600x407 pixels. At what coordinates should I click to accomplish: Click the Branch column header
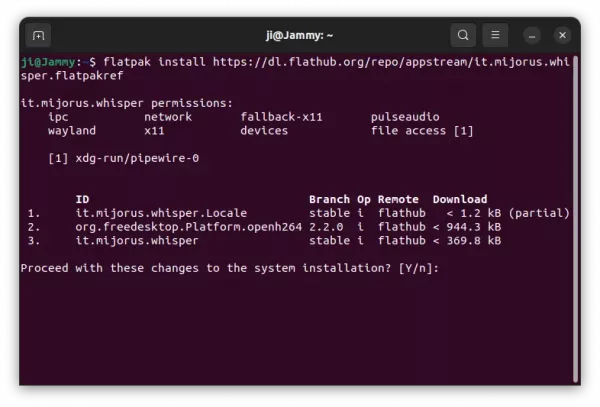[329, 200]
